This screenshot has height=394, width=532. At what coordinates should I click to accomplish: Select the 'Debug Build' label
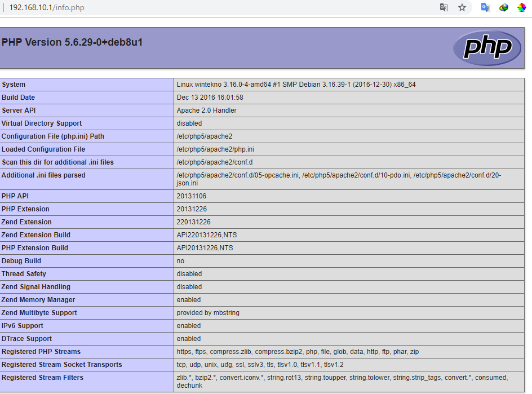21,261
